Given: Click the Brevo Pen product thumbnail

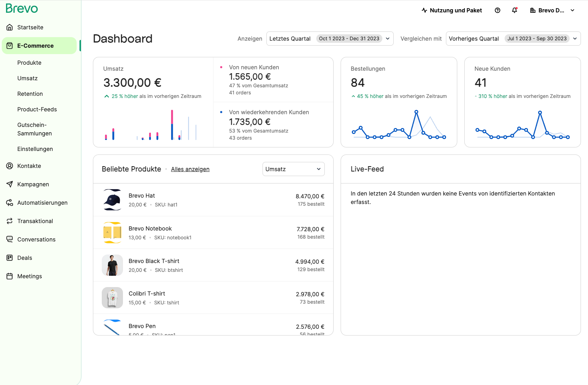Looking at the screenshot, I should coord(112,327).
